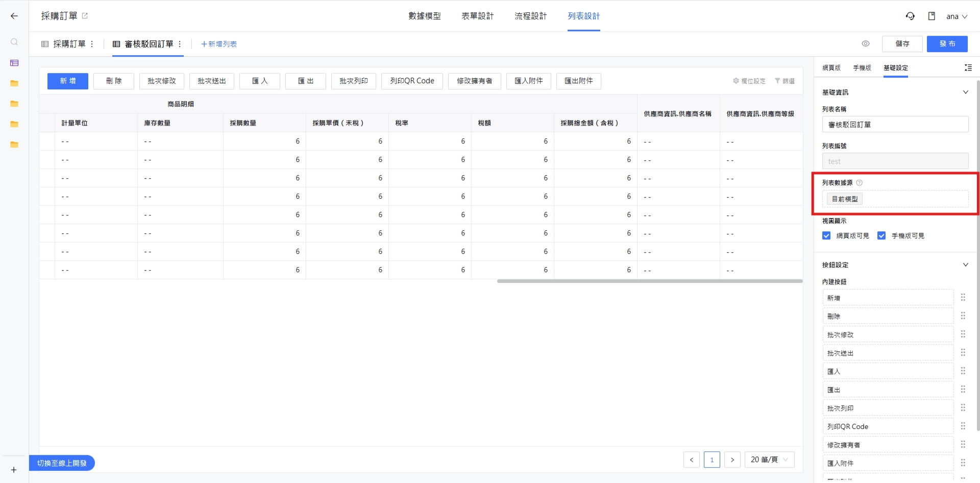
Task: Switch to 表單設計 tab
Action: [x=478, y=16]
